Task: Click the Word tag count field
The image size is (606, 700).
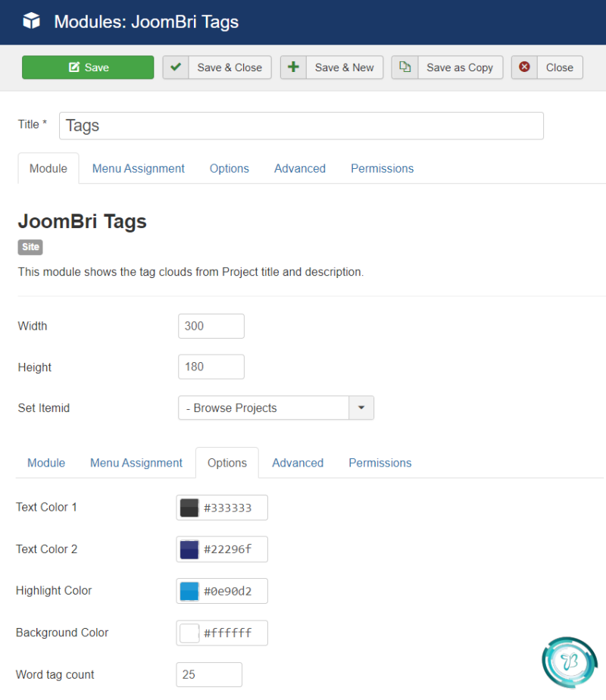Action: click(x=209, y=674)
